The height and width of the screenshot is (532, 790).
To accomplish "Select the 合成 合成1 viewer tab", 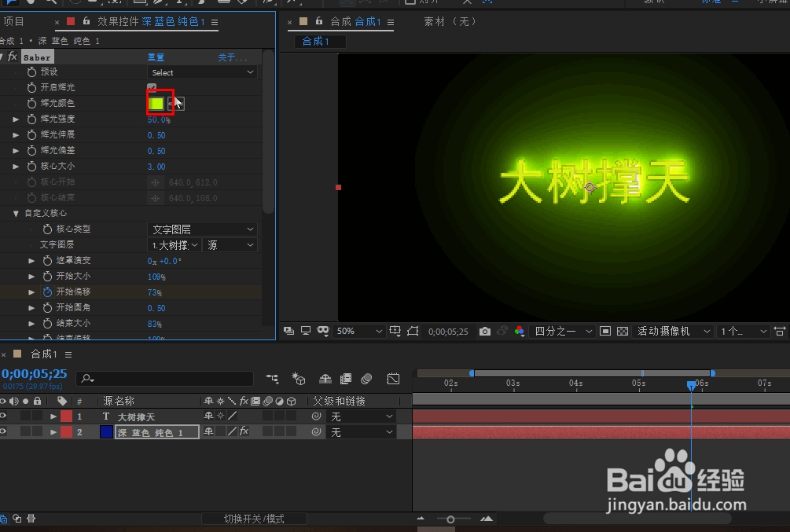I will [x=356, y=22].
